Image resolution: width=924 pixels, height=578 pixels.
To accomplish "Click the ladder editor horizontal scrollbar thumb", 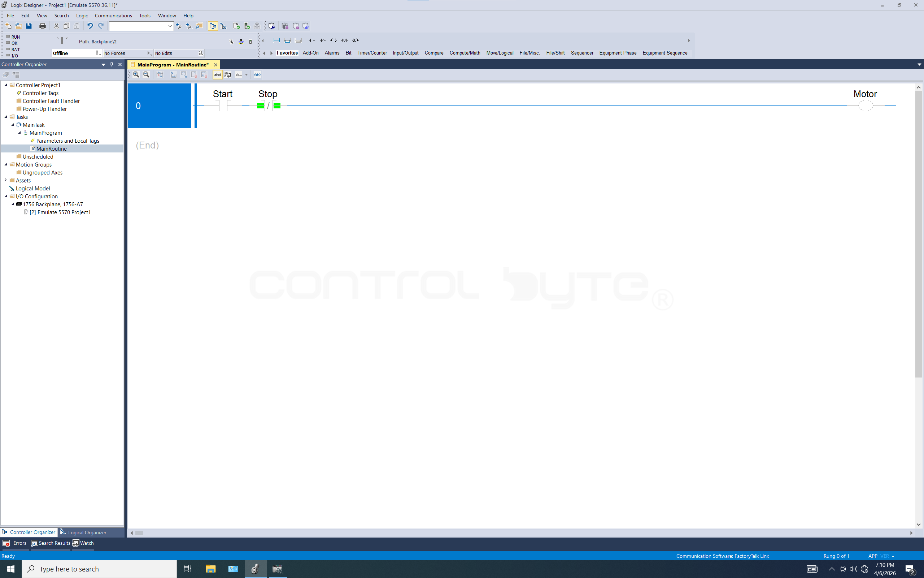I will tap(139, 533).
